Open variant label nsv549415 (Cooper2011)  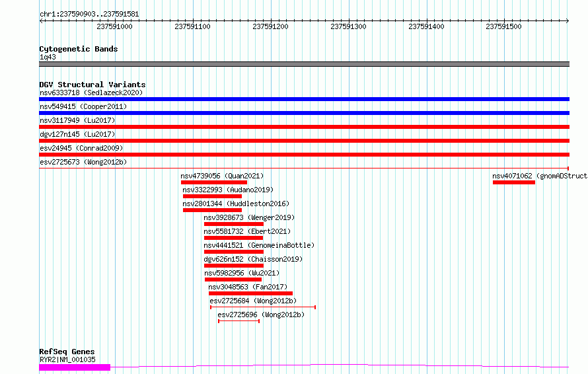[83, 106]
